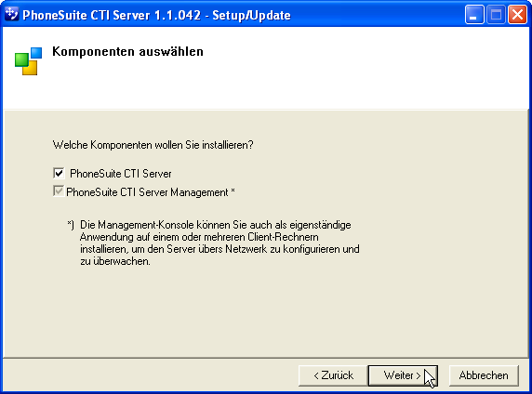Click the '*)' footnote marker
Screen dimensions: 532x394
coord(71,225)
